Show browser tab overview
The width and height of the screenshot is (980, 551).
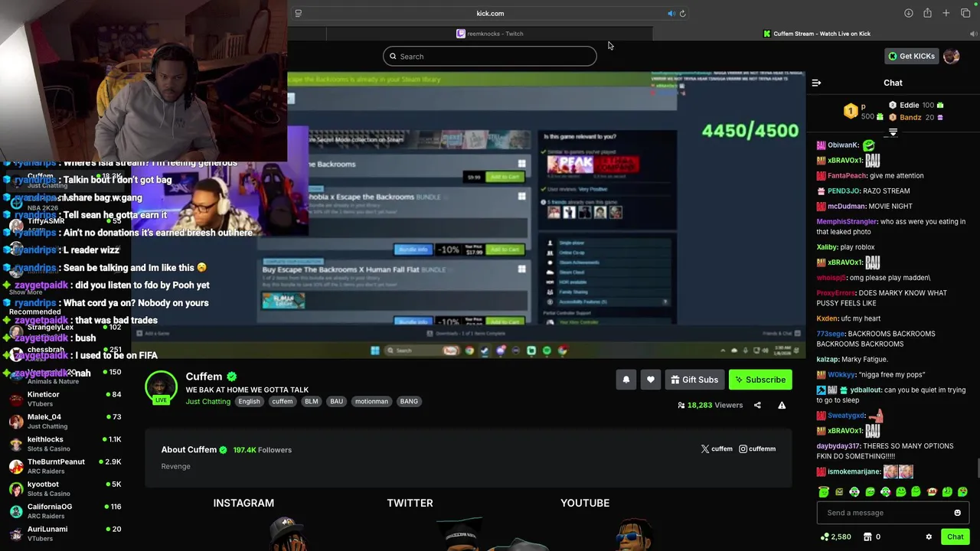[965, 13]
